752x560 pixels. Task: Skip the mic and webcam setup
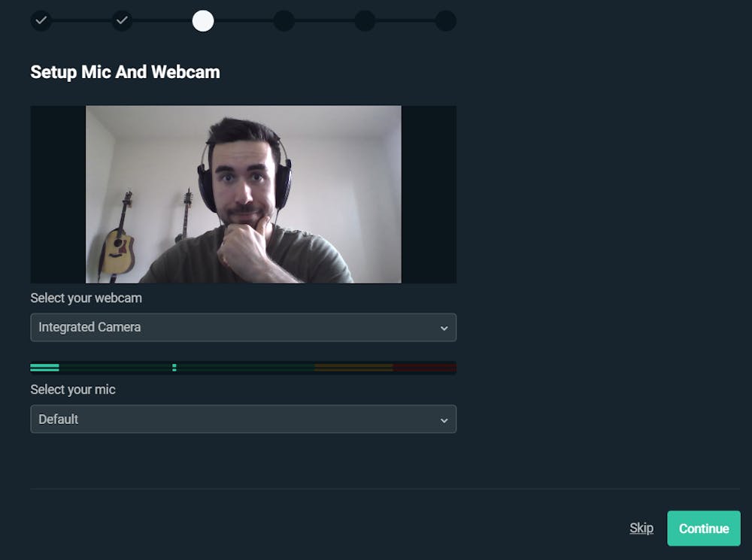click(641, 528)
